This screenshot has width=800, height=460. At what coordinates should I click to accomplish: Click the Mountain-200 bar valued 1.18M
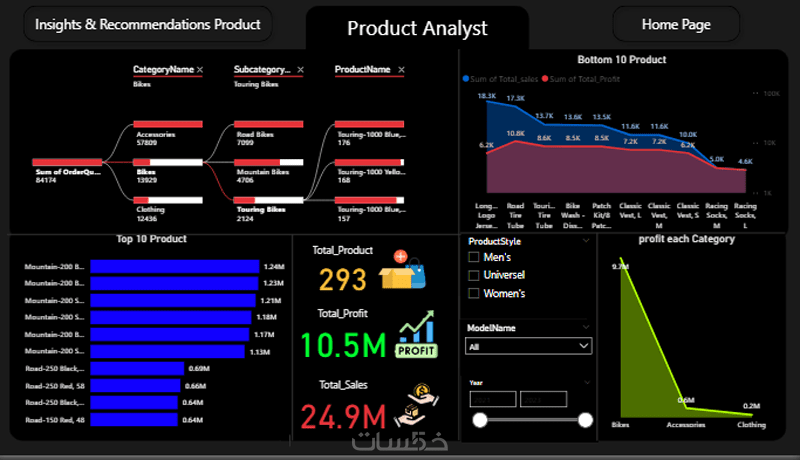click(171, 317)
